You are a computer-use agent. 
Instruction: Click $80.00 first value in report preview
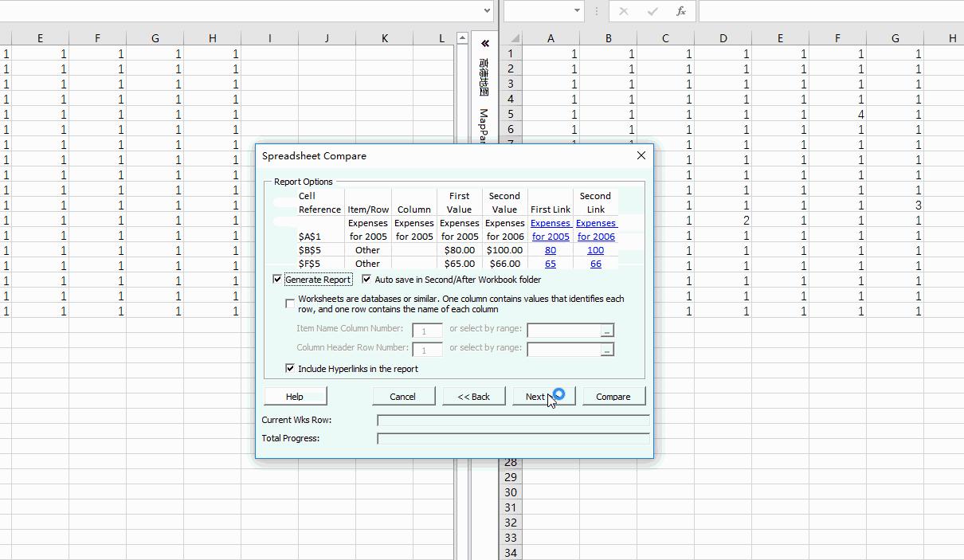(460, 250)
